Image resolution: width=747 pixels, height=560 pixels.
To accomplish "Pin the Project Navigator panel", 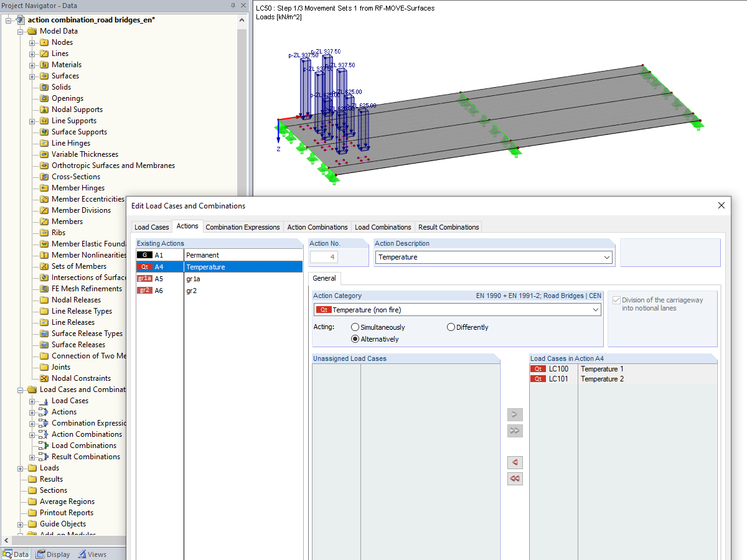I will [233, 6].
